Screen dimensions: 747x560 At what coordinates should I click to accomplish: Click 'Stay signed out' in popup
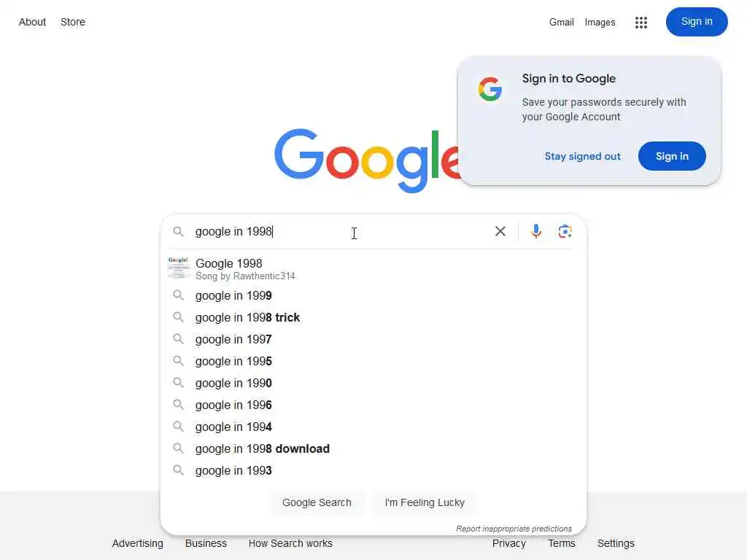582,156
